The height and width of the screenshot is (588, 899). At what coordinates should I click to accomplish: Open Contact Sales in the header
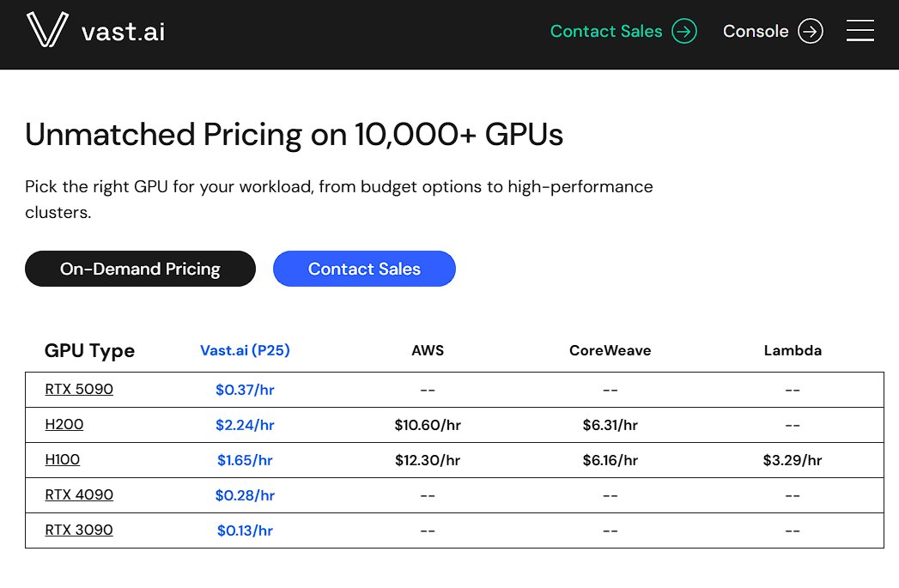tap(606, 32)
